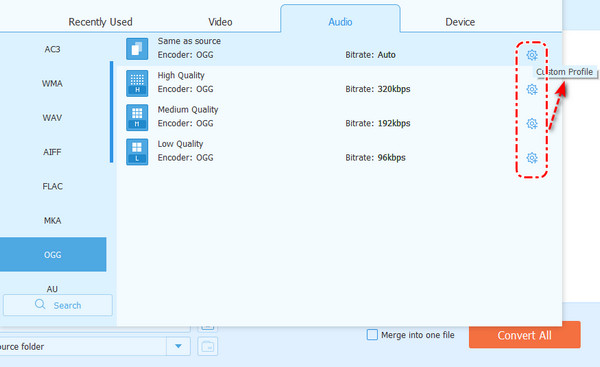Click the Same as source preset icon
Screen dimensions: 600x367
(137, 49)
